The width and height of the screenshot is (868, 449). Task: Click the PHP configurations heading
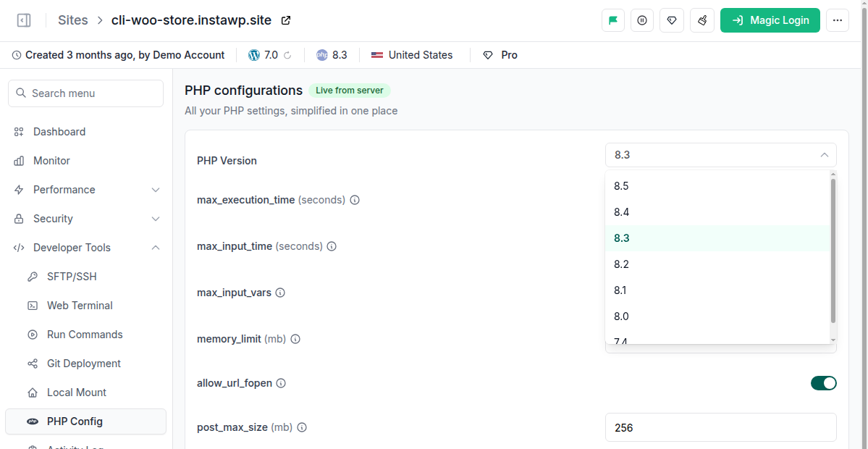pos(243,91)
